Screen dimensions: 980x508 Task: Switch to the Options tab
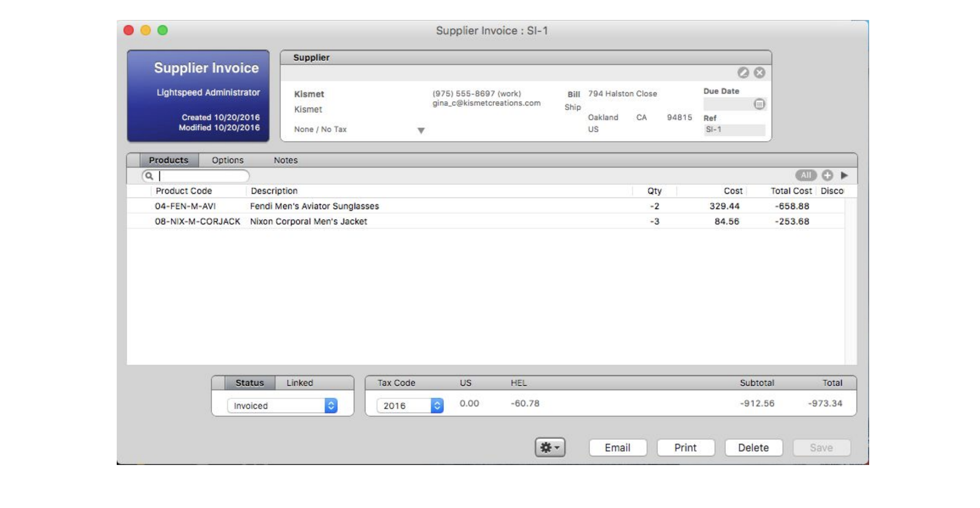tap(228, 159)
